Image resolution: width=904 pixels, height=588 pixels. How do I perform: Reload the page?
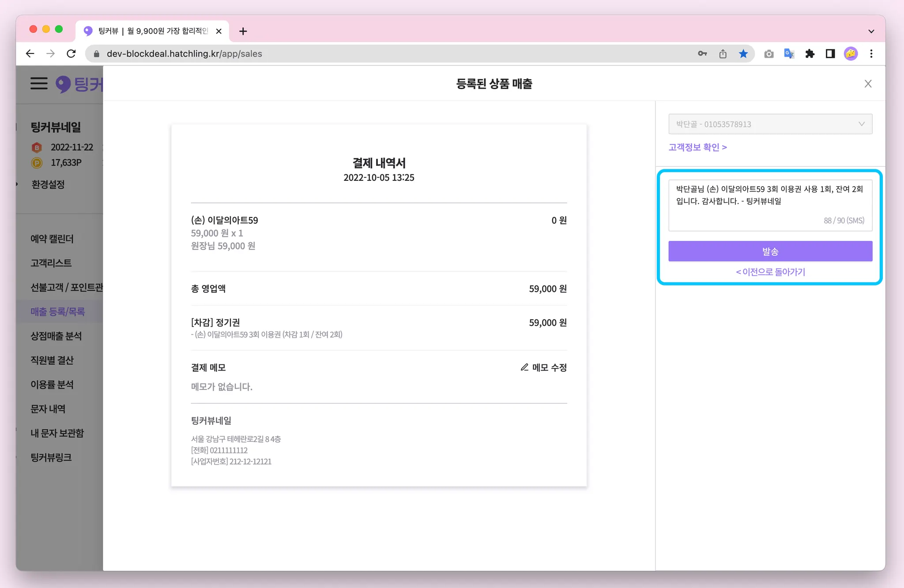coord(71,54)
